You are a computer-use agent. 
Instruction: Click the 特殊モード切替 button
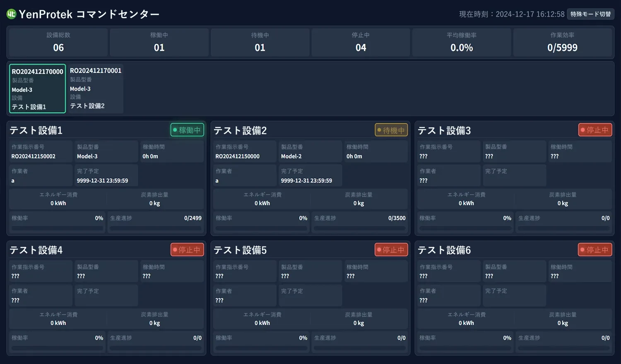(x=590, y=14)
